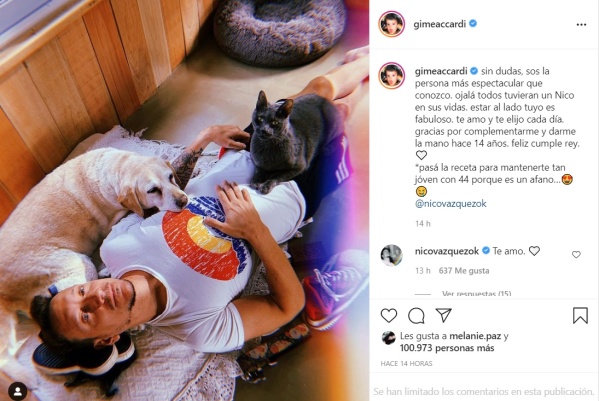Open melanie.paz liker profile link
Viewport: 599px width, 401px height.
[475, 336]
